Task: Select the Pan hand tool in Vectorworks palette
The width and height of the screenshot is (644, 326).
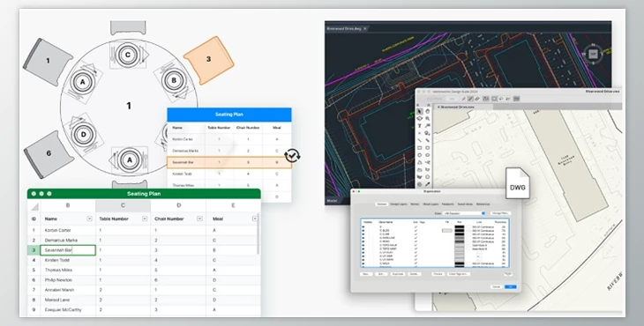Action: [x=428, y=111]
